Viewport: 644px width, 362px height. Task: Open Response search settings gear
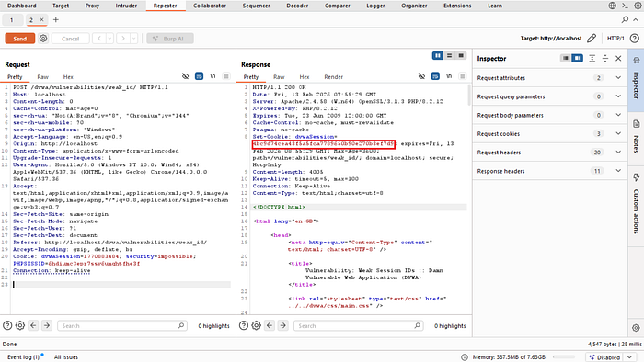tap(257, 325)
